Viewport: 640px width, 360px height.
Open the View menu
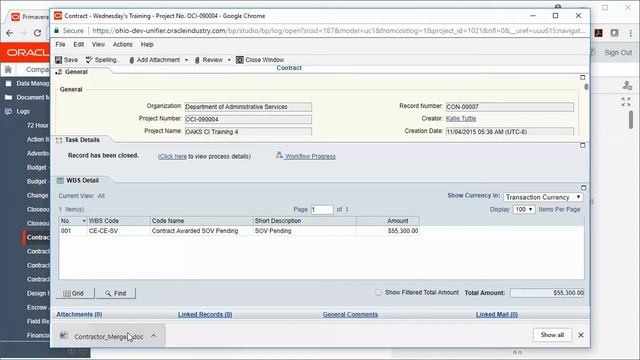tap(98, 44)
